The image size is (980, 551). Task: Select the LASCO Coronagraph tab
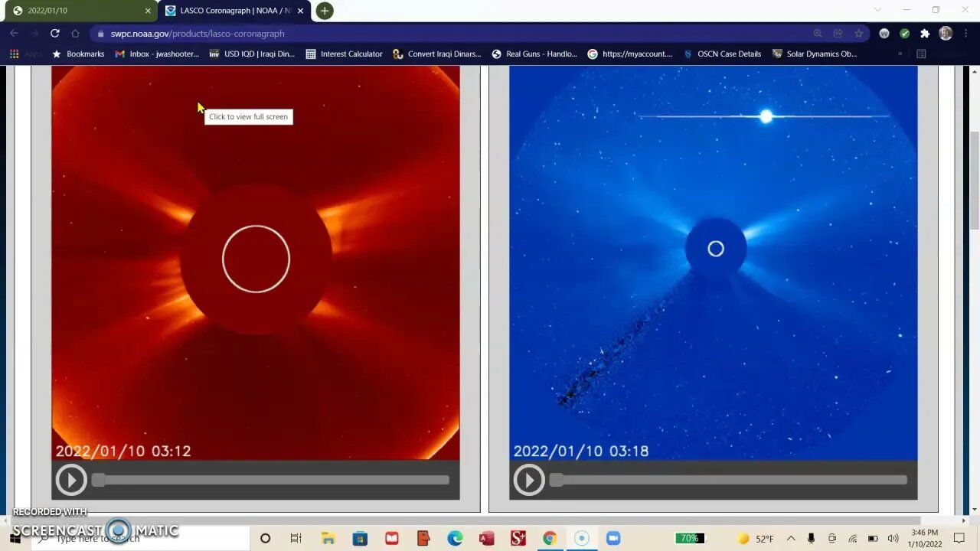(x=234, y=11)
